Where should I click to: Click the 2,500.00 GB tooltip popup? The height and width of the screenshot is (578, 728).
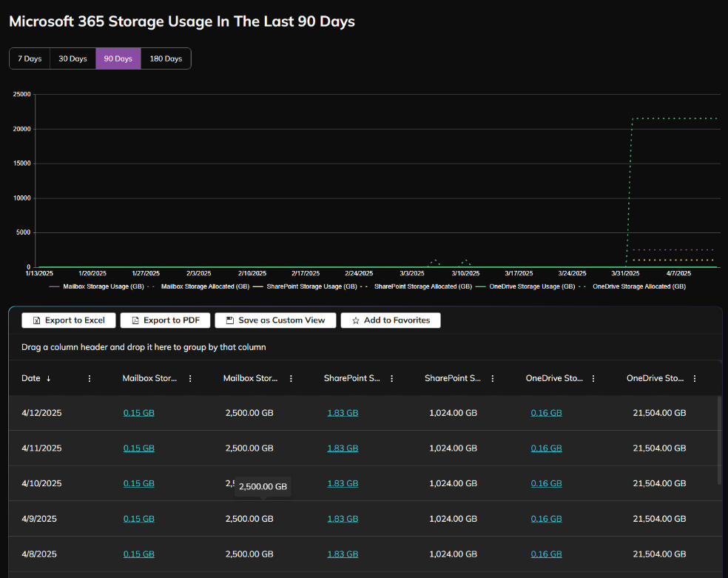tap(263, 486)
